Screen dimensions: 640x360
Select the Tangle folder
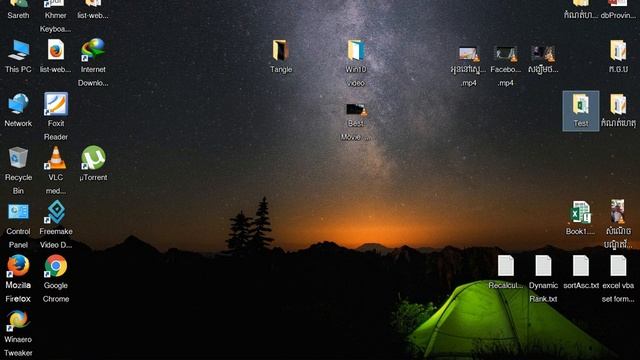(281, 56)
